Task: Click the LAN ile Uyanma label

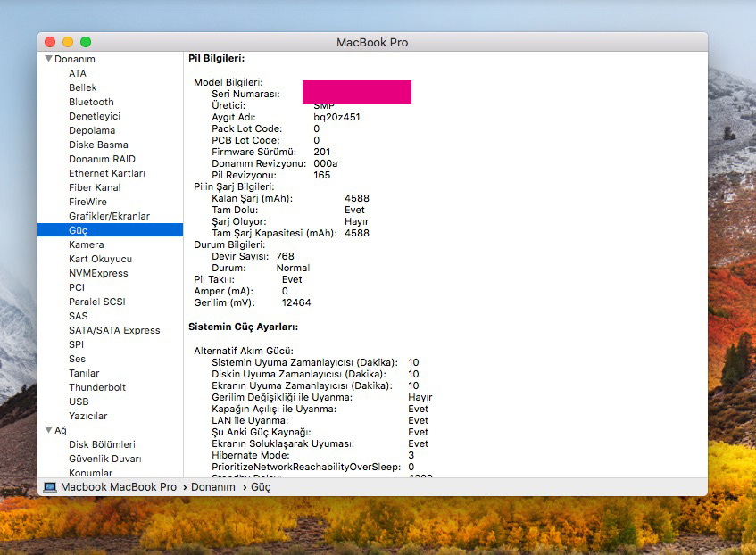Action: tap(250, 420)
